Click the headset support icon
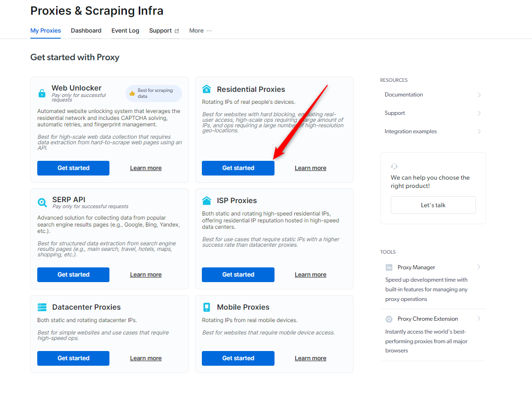Viewport: 532px width, 408px height. (x=394, y=166)
